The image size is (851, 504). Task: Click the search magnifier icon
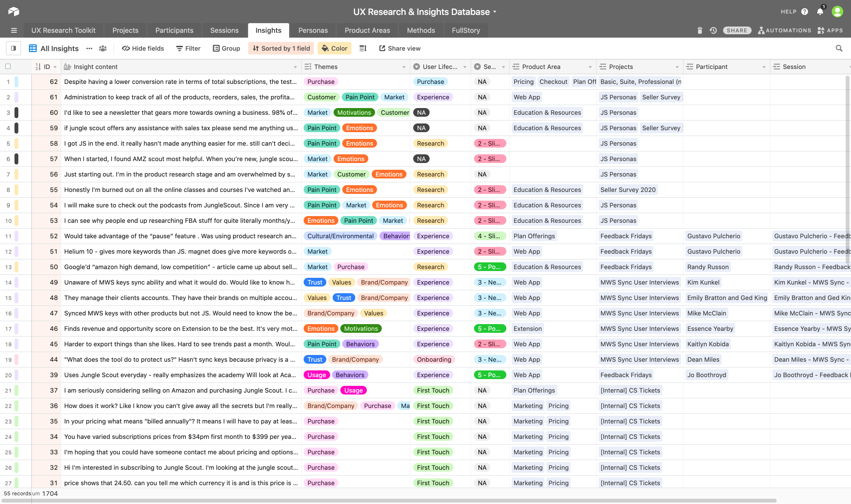(x=839, y=48)
